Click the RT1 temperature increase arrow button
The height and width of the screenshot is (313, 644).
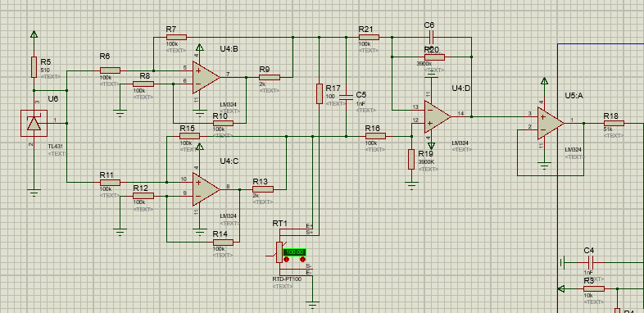[302, 260]
